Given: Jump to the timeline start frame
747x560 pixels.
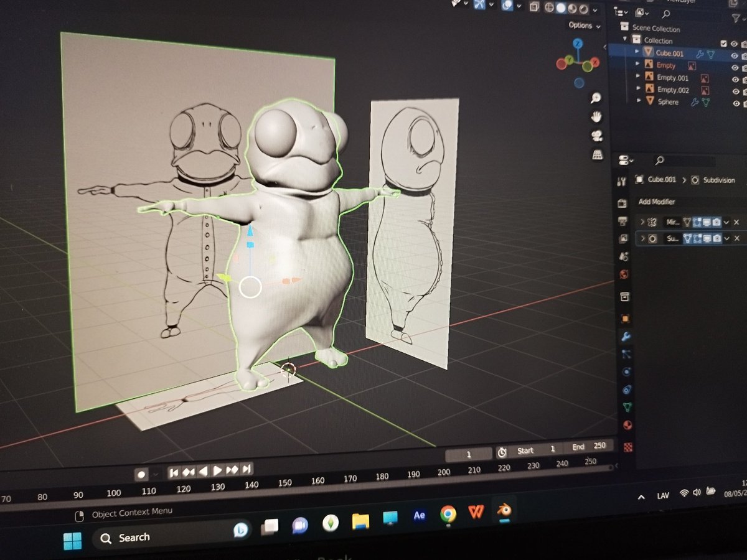Looking at the screenshot, I should coord(174,473).
